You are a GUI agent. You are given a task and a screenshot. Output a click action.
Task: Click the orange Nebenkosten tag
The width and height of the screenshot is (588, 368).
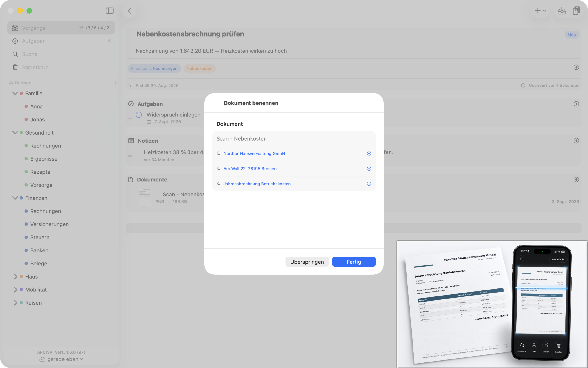[x=199, y=68]
